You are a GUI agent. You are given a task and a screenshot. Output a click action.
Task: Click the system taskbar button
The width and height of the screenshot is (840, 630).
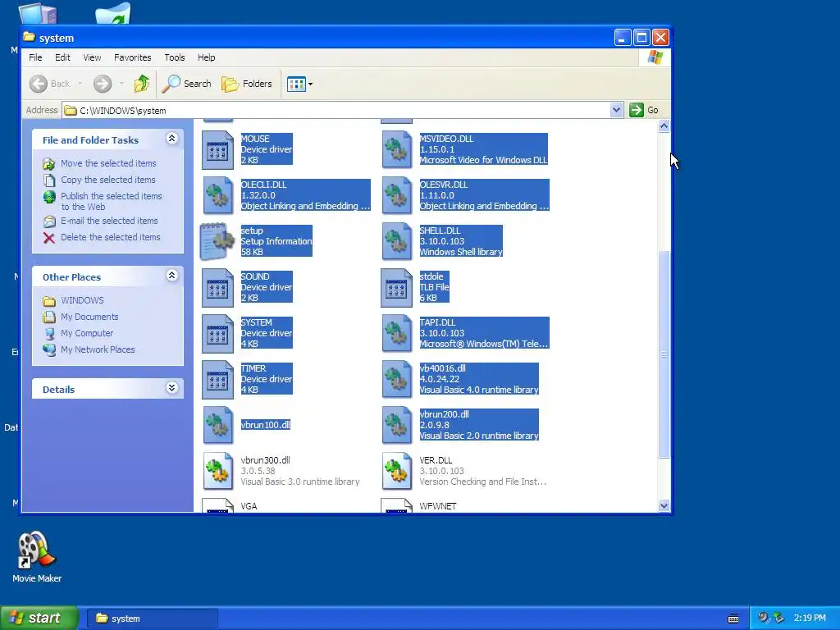[152, 619]
